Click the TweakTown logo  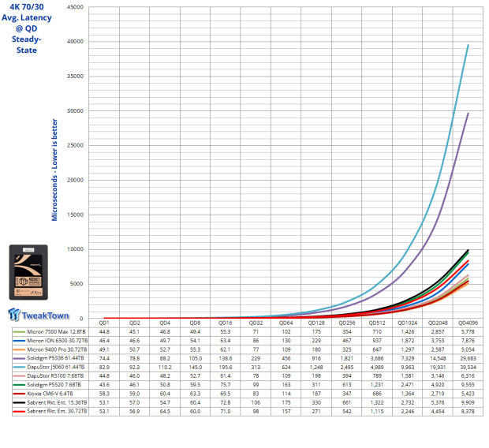[38, 315]
